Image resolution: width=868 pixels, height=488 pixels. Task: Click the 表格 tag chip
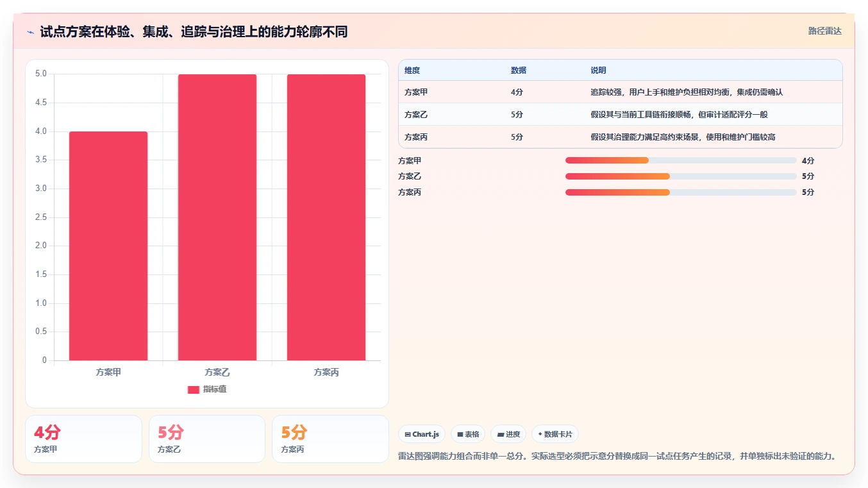(x=468, y=434)
